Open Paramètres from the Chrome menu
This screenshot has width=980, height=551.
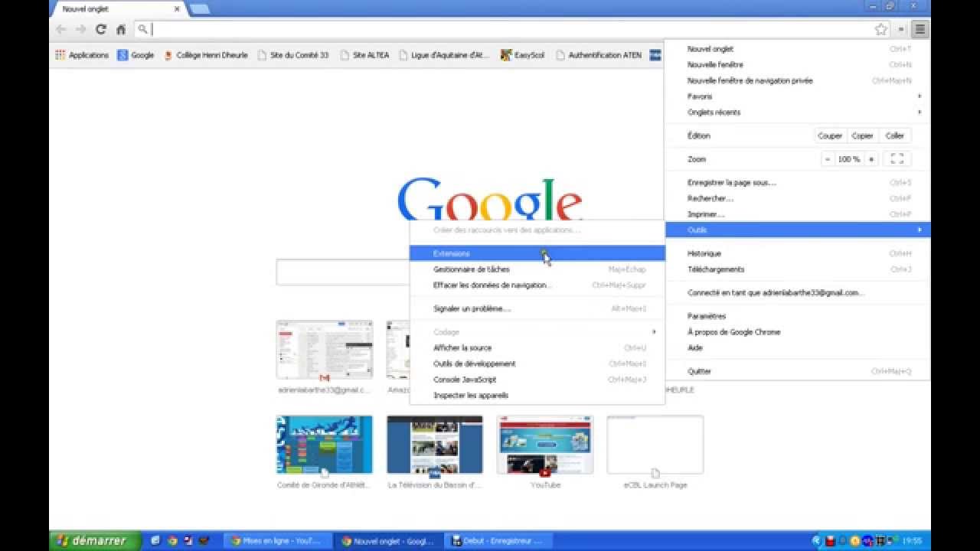pyautogui.click(x=797, y=316)
